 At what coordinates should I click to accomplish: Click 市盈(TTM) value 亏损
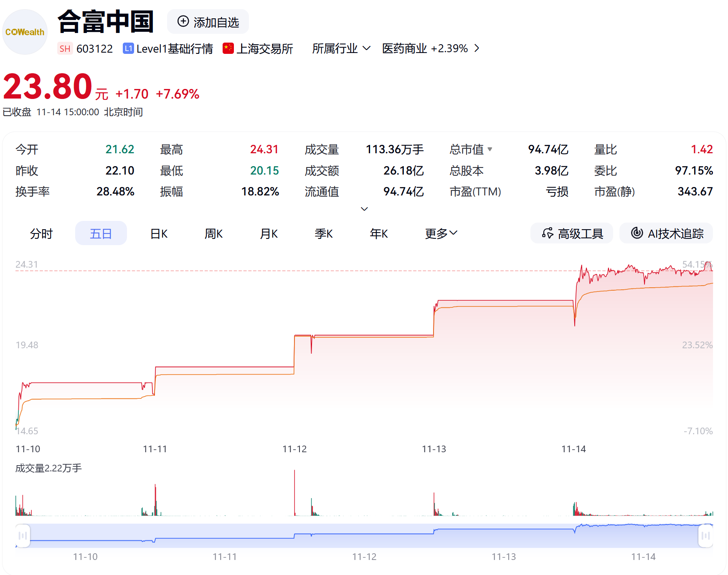coord(557,191)
